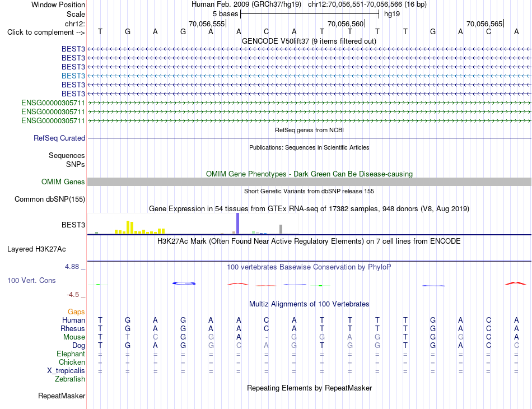The height and width of the screenshot is (409, 532).
Task: Open the GTEx Gene Expression track title
Action: point(309,209)
